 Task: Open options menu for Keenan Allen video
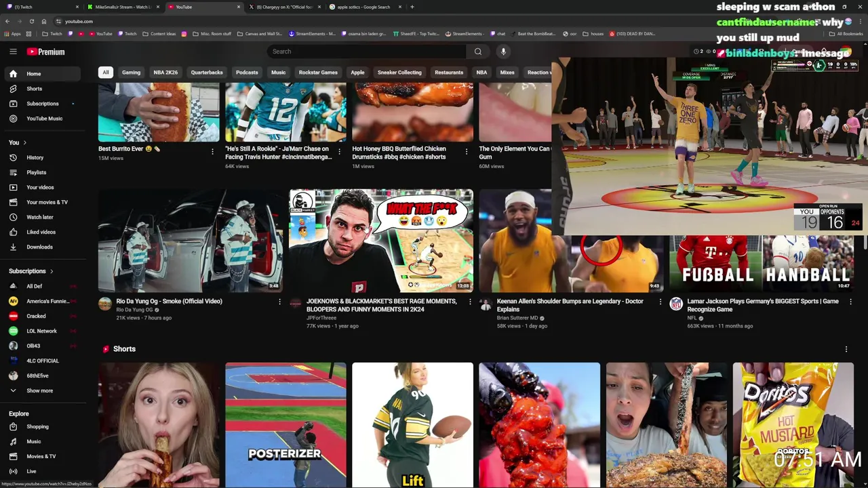[660, 302]
